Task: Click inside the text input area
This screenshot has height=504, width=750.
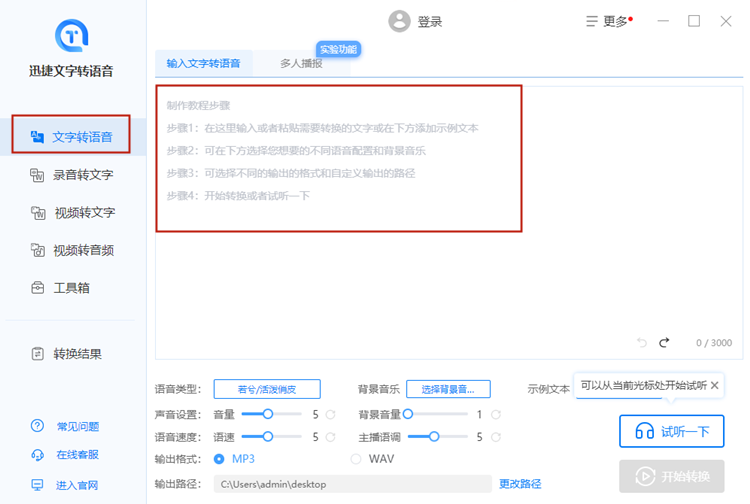Action: pos(449,222)
